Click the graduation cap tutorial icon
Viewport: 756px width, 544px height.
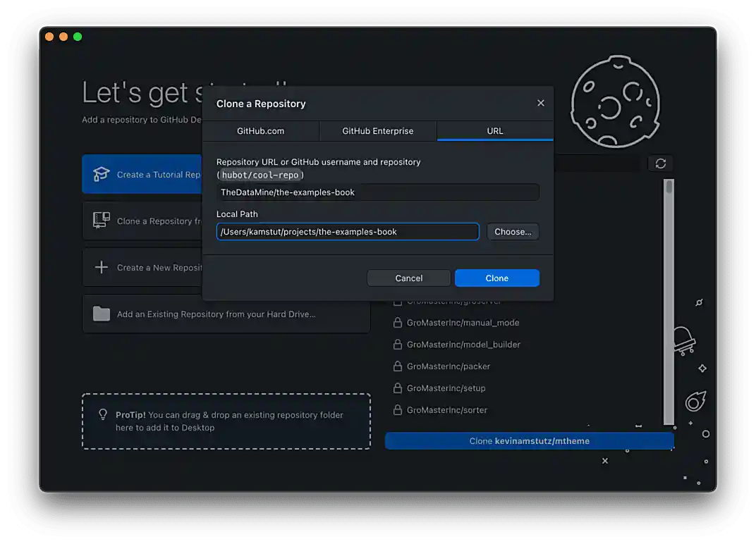[102, 174]
